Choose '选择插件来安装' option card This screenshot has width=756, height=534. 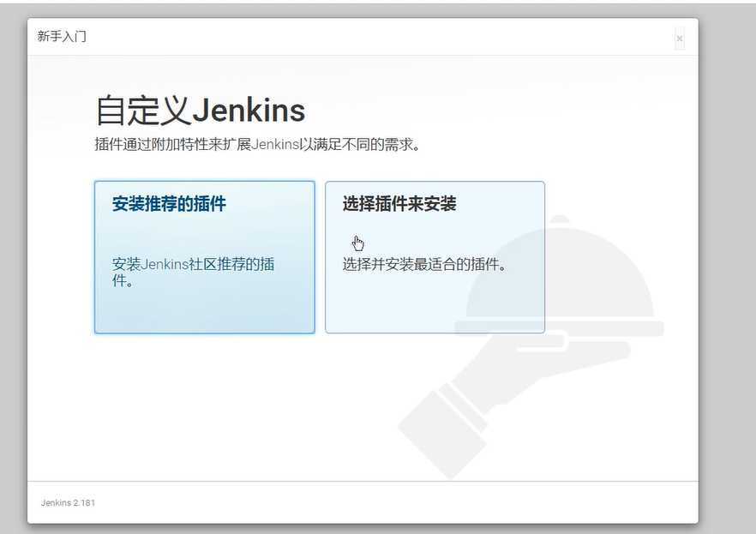(435, 257)
